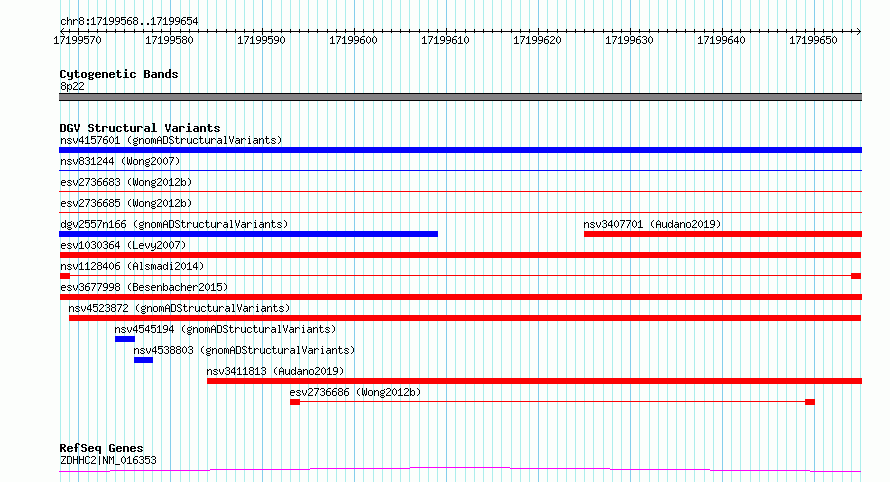Viewport: 890px width, 482px height.
Task: Select the nsv831244 (Wong2007) variant label
Action: point(120,161)
